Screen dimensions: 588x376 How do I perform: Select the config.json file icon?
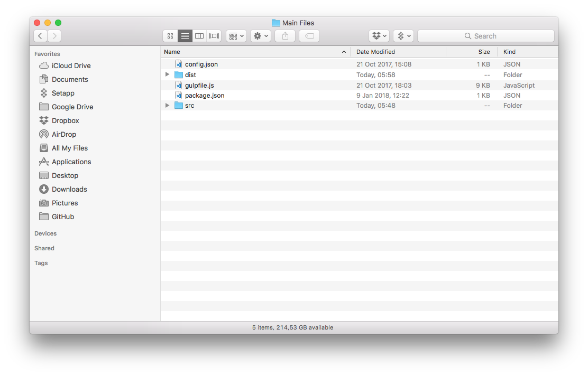click(179, 64)
